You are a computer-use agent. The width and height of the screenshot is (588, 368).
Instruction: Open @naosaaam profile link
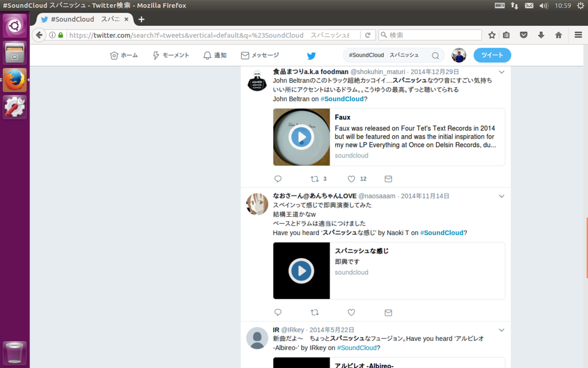(377, 196)
